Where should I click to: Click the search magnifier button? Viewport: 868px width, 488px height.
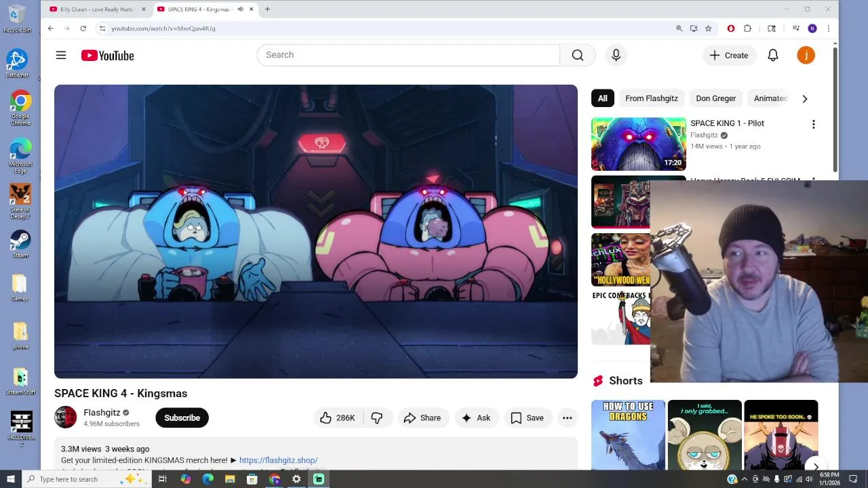(578, 55)
